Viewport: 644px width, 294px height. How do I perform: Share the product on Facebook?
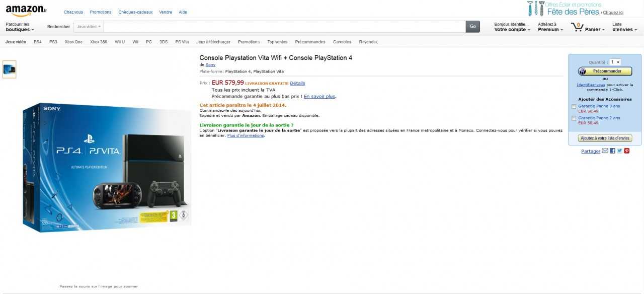[x=612, y=151]
